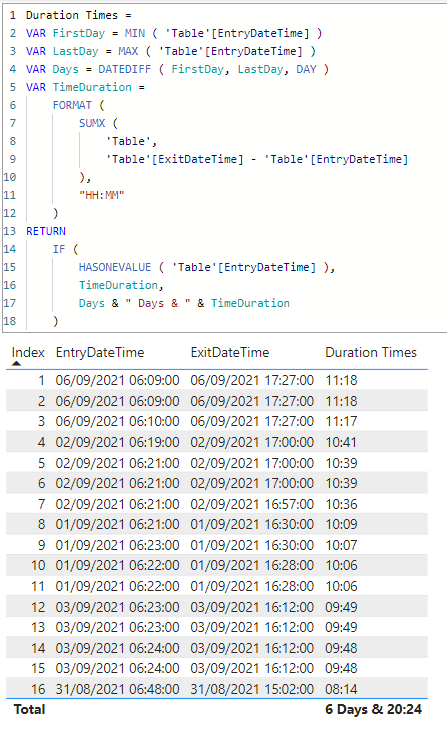Screen dimensions: 447x737
Task: Click the FORMAT function in line 6
Action: click(72, 105)
